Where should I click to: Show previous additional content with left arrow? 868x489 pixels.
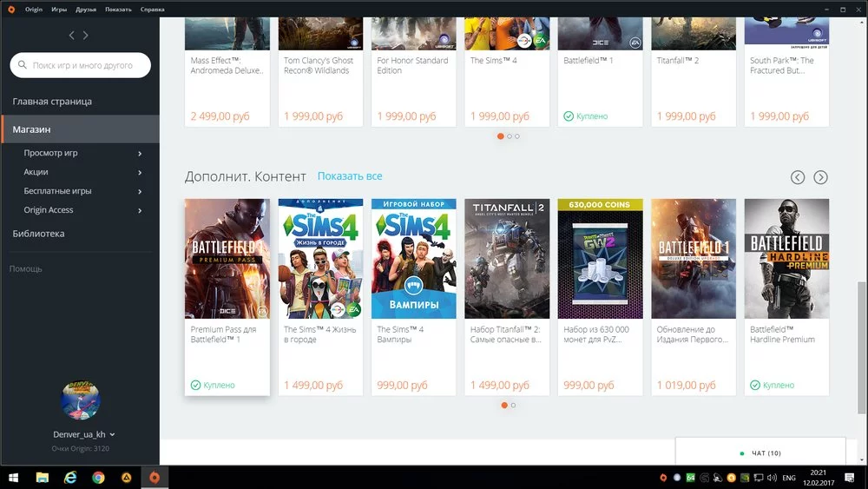coord(798,177)
